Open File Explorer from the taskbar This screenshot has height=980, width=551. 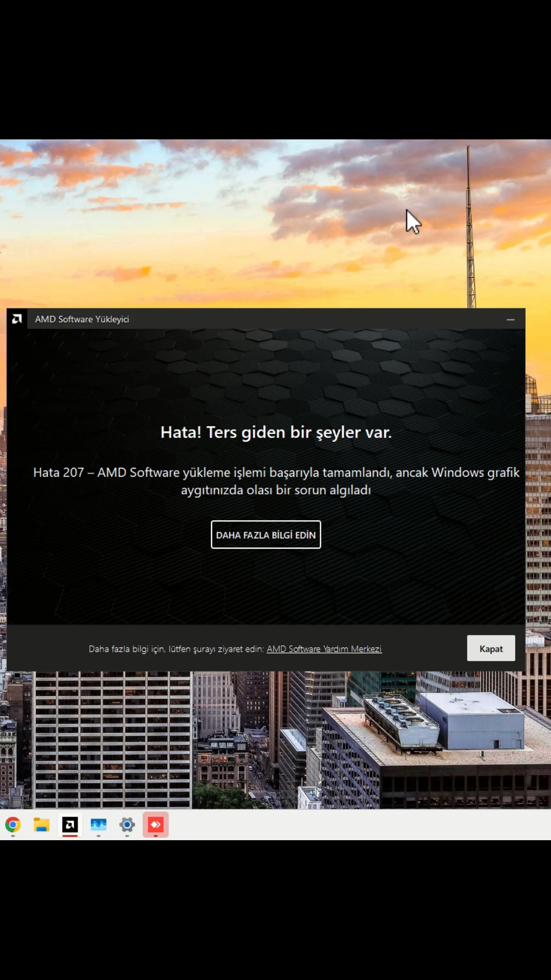click(41, 825)
